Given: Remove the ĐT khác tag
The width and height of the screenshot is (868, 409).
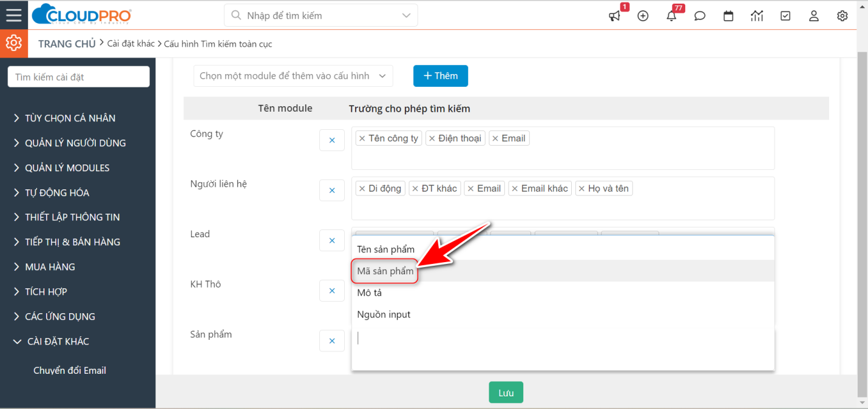Looking at the screenshot, I should pyautogui.click(x=415, y=189).
